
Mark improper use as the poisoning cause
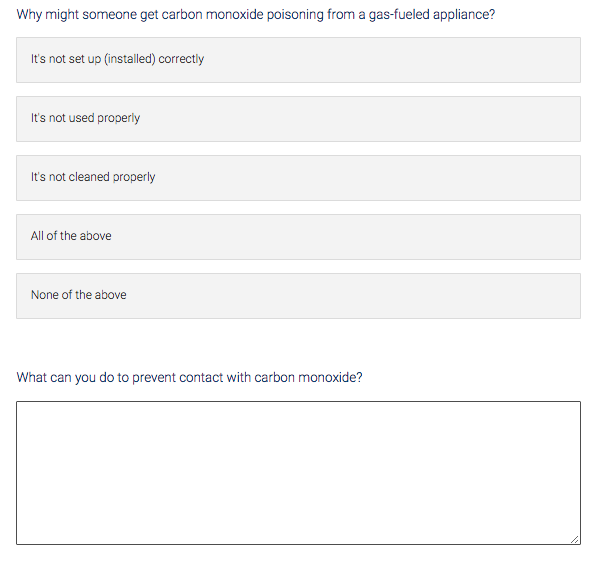click(x=298, y=119)
